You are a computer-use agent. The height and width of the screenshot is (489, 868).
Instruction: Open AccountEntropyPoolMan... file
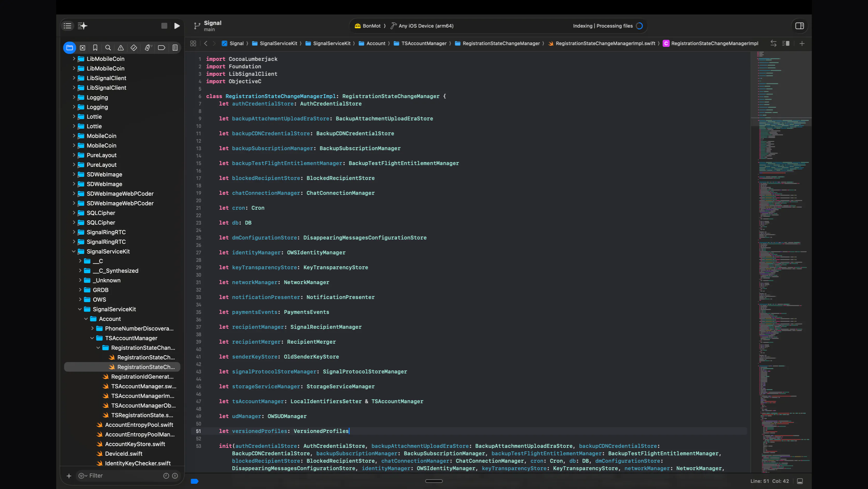(135, 434)
